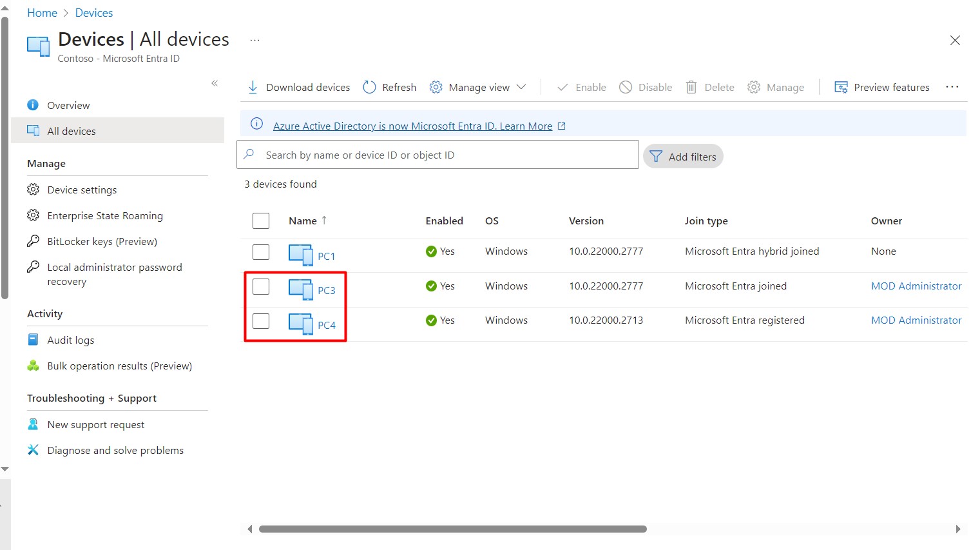Click the Version column header
This screenshot has width=980, height=550.
[x=586, y=221]
